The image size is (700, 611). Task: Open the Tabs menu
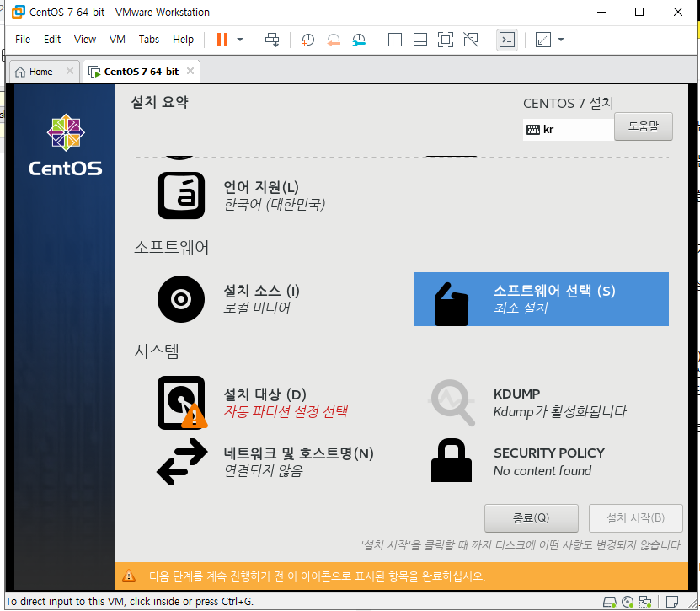148,40
